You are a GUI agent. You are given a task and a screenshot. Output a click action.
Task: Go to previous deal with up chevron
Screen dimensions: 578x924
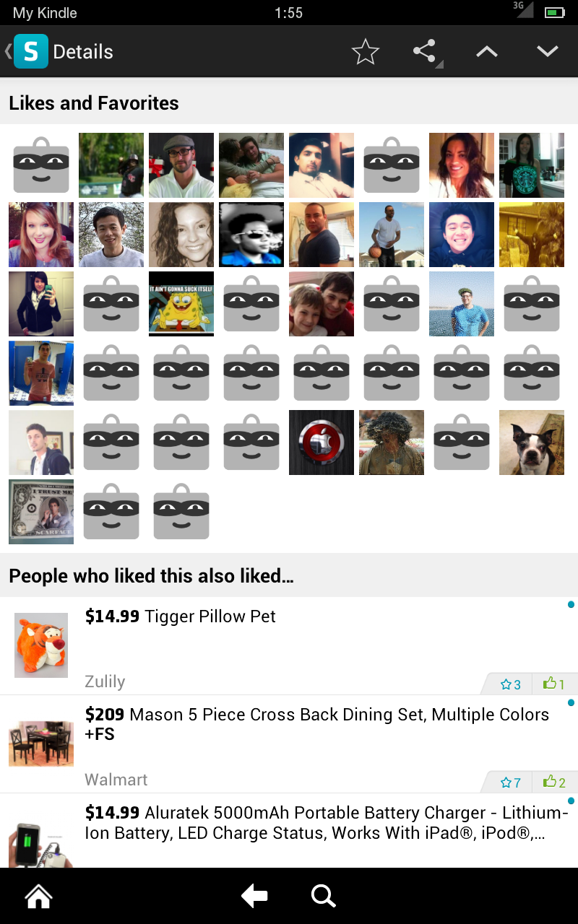click(x=486, y=52)
